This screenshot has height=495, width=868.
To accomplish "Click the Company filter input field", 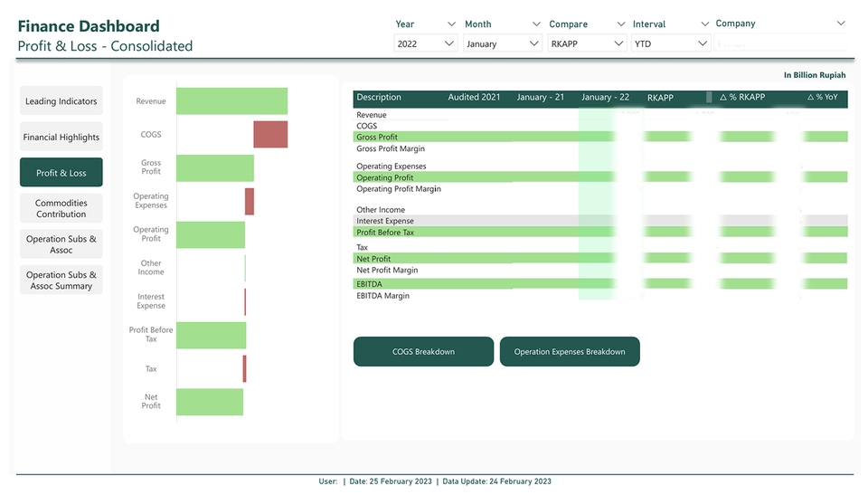I will point(781,43).
